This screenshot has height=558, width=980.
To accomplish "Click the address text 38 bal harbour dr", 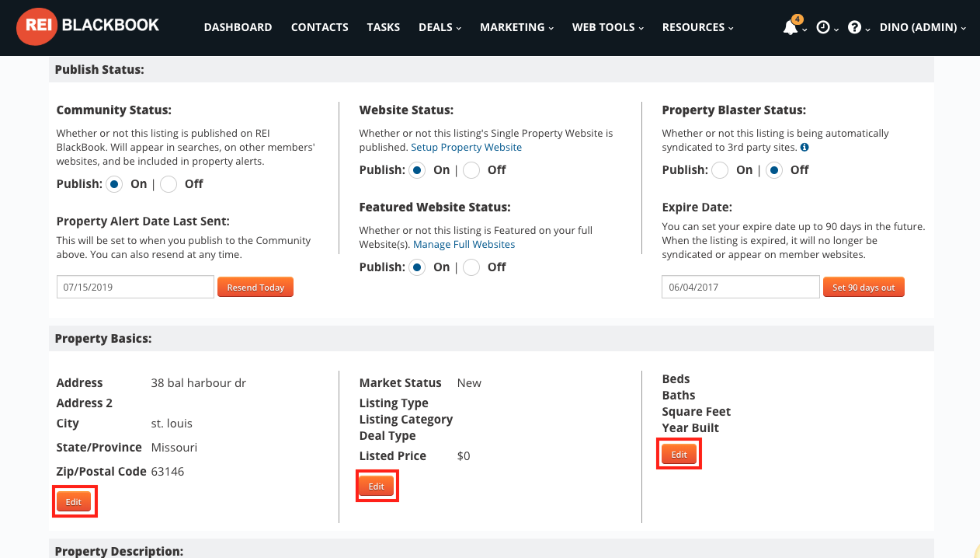I will 199,383.
